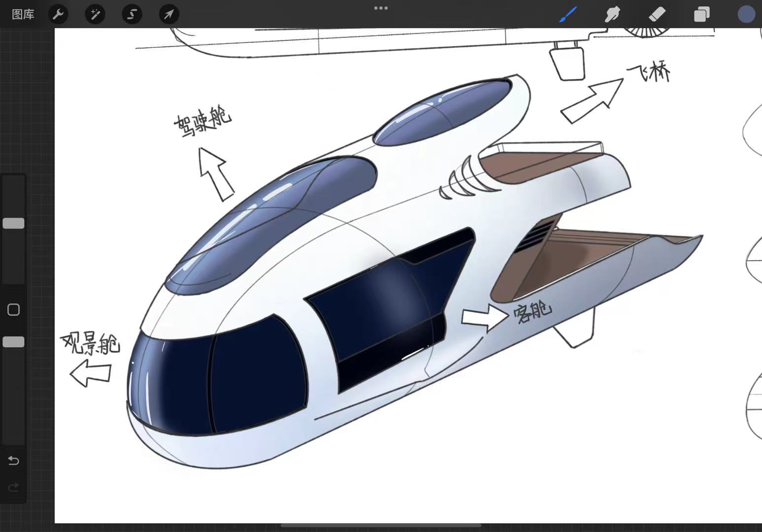
Task: Open the color swatch picker
Action: pyautogui.click(x=746, y=14)
